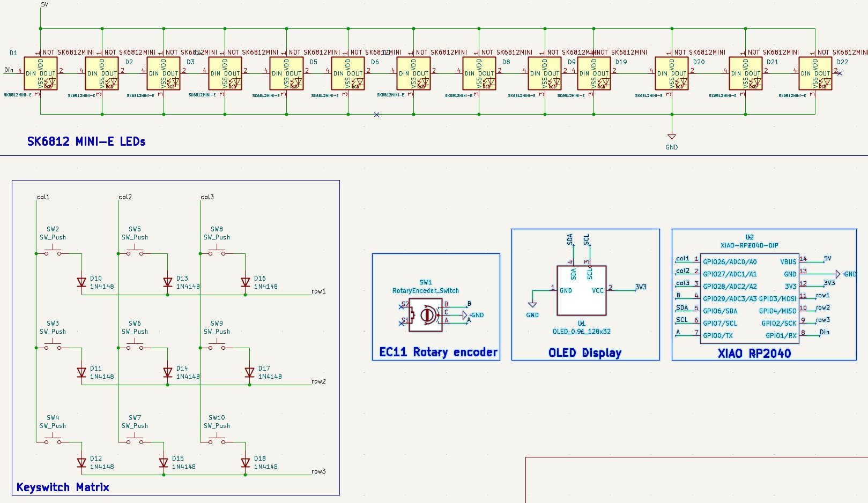Click the SW4 push switch symbol
The image size is (868, 503).
click(53, 440)
